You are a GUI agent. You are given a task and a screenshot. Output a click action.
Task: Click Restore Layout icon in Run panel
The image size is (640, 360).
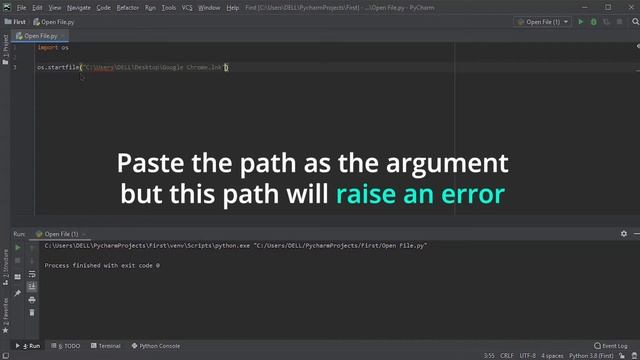click(18, 277)
